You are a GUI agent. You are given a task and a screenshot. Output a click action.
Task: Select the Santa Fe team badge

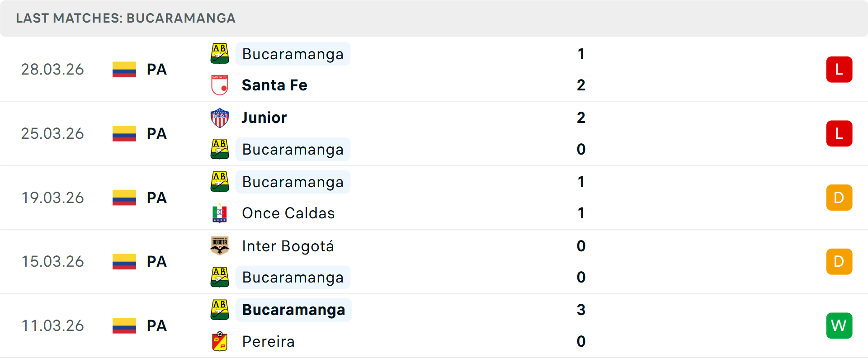click(x=220, y=85)
